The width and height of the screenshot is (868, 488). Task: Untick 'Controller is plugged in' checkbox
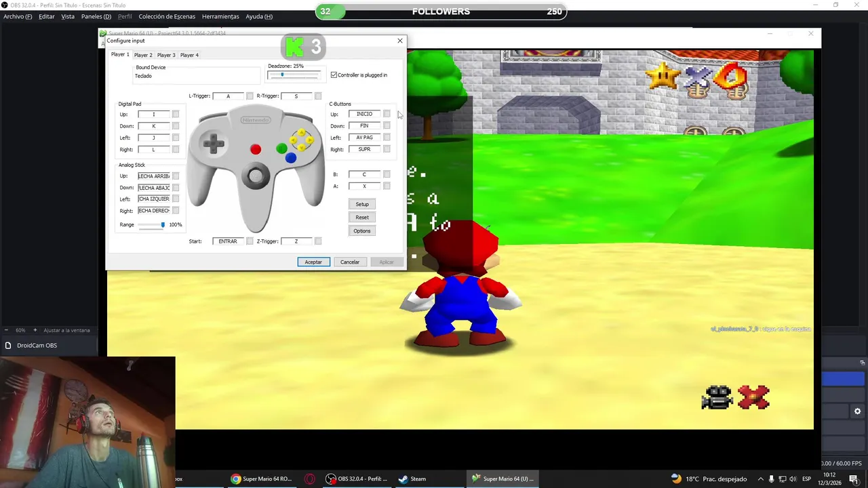pyautogui.click(x=334, y=75)
